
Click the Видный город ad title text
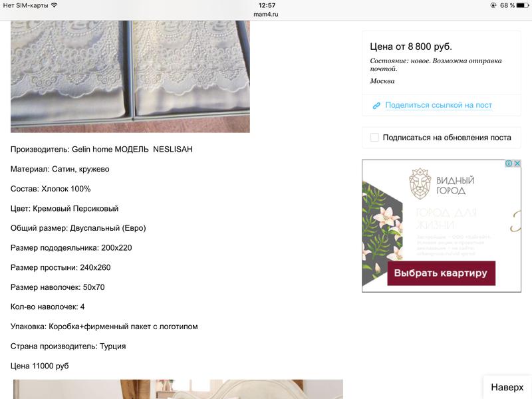pyautogui.click(x=455, y=186)
